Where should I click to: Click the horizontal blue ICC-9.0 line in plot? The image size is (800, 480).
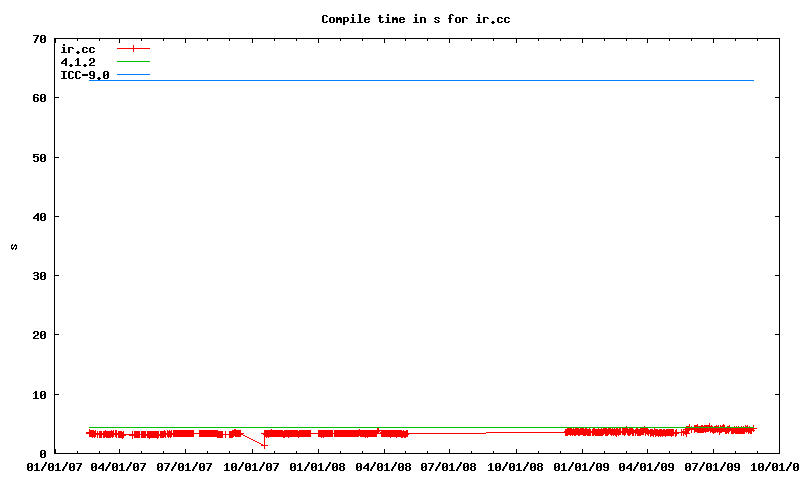coord(420,80)
